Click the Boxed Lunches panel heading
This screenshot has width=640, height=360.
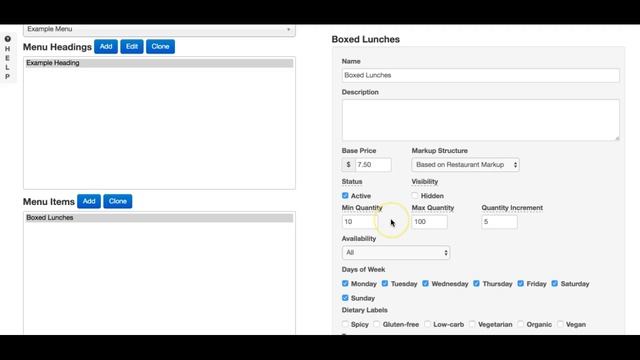pyautogui.click(x=366, y=40)
